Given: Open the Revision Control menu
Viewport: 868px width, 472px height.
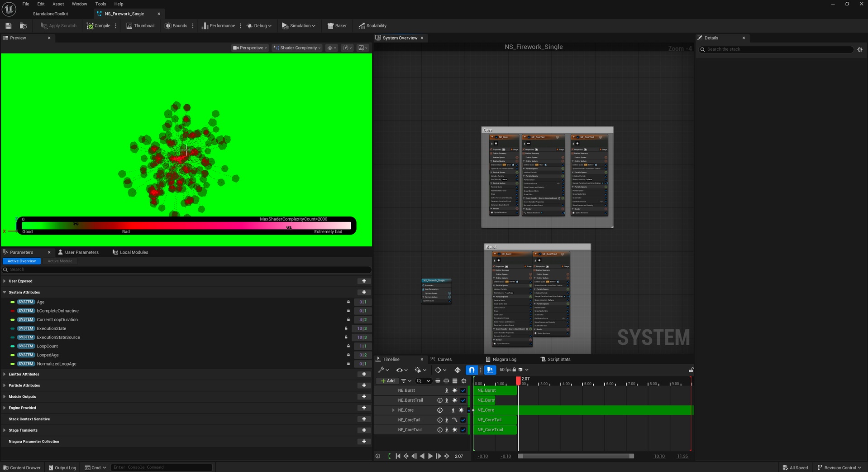Looking at the screenshot, I should 839,467.
